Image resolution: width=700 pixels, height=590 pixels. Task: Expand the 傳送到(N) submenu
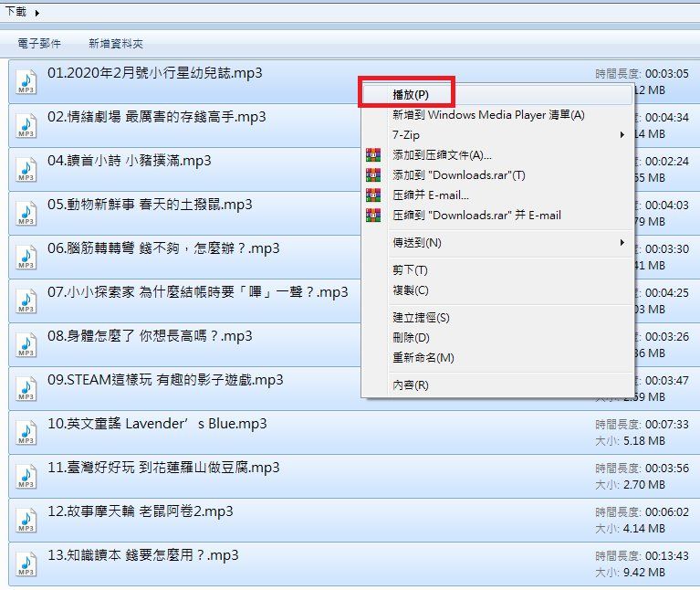click(622, 243)
